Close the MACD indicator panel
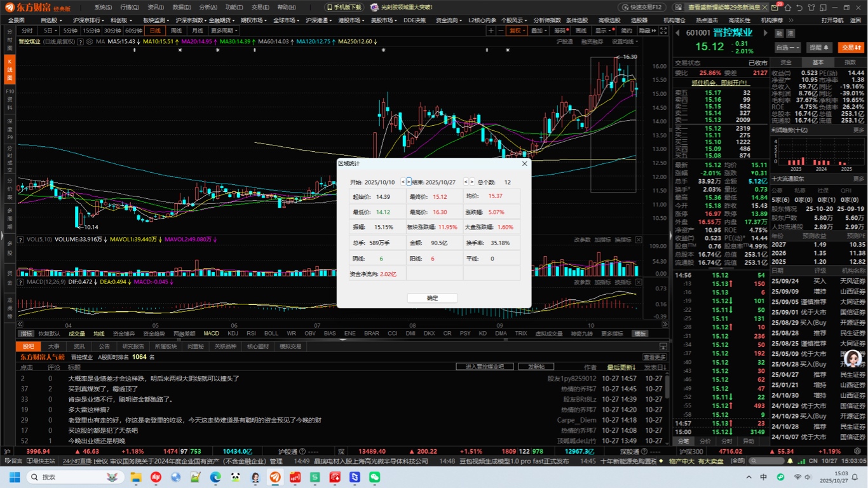 click(x=639, y=281)
